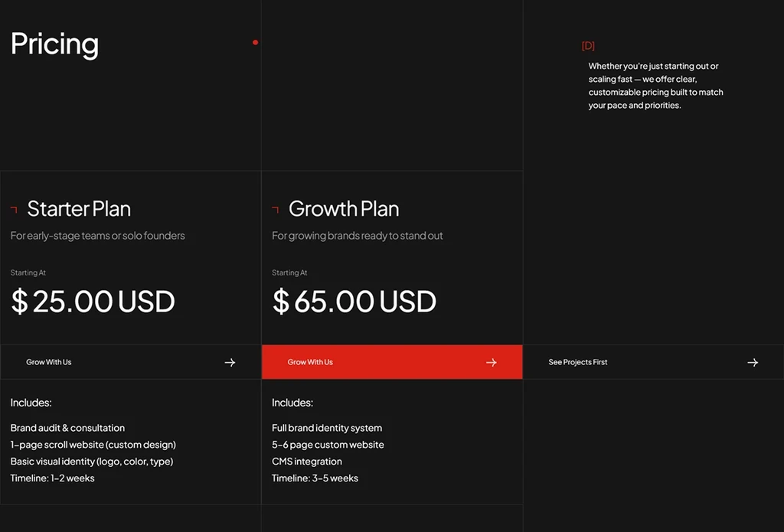Click the Full brand identity system item
784x532 pixels.
click(327, 428)
